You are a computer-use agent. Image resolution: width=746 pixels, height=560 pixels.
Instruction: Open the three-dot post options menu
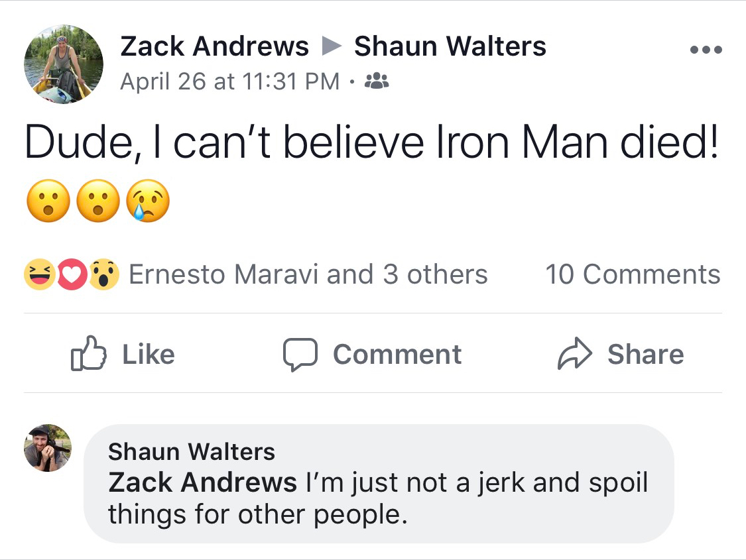pos(706,50)
